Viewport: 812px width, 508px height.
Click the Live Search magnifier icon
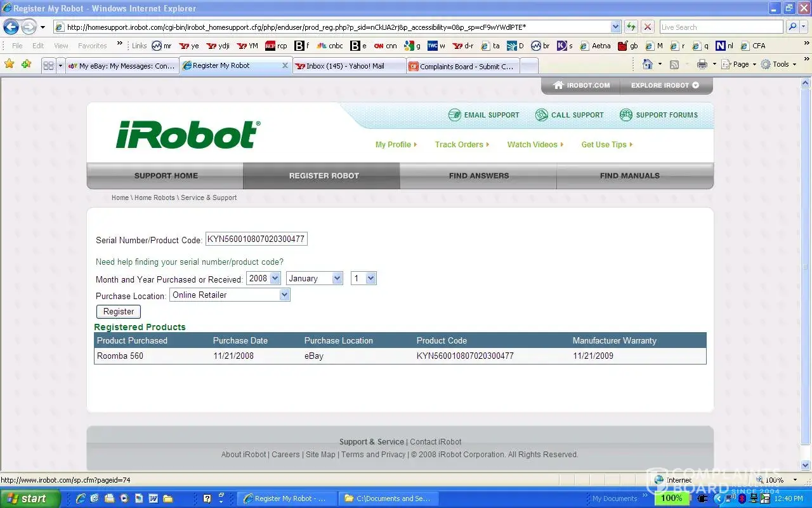pyautogui.click(x=792, y=27)
